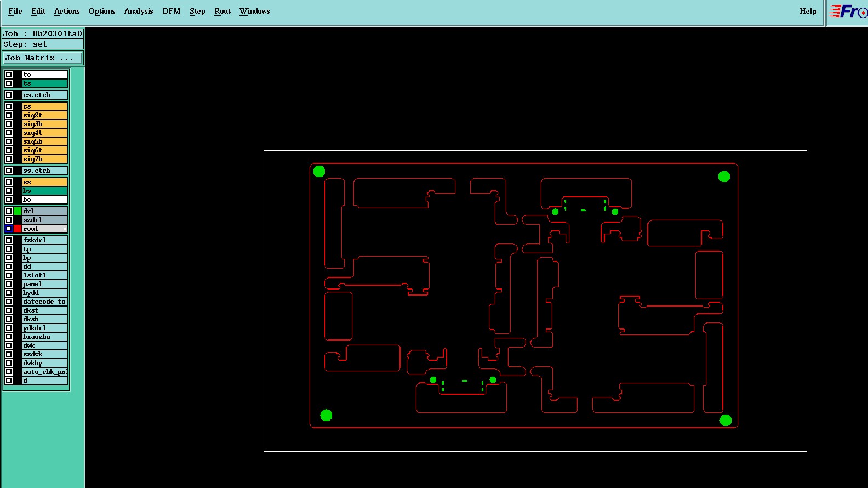This screenshot has height=488, width=868.
Task: Select the auto_chk_pnl layer name
Action: pyautogui.click(x=45, y=372)
